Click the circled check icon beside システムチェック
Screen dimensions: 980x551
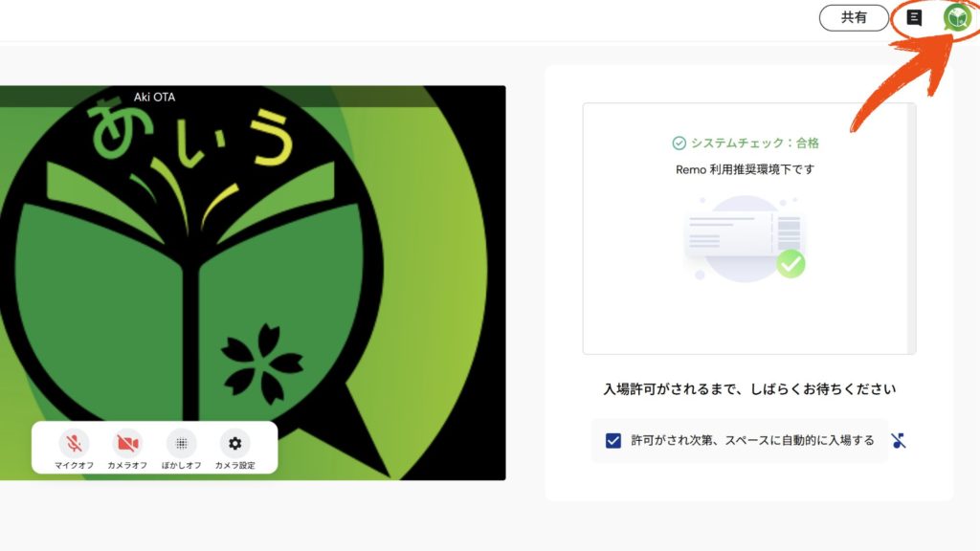pos(679,143)
